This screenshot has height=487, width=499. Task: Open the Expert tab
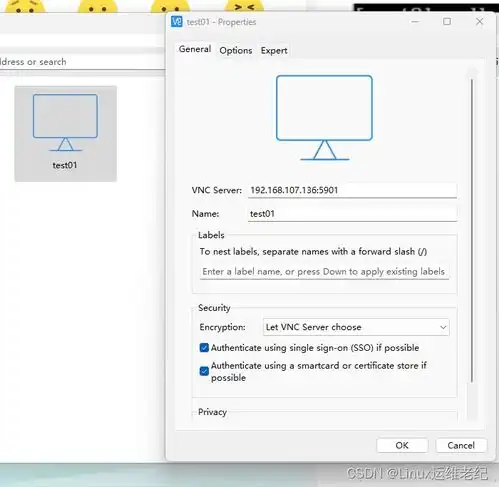coord(274,51)
